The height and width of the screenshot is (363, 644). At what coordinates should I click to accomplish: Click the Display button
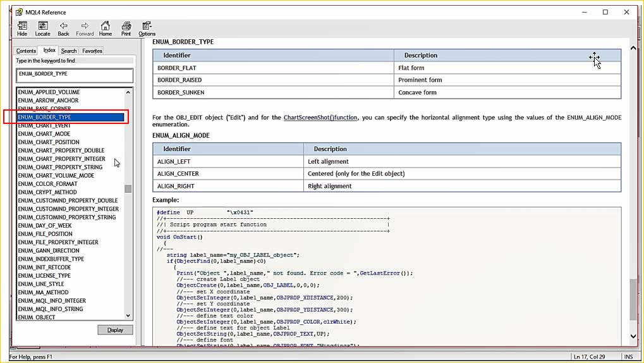point(116,329)
